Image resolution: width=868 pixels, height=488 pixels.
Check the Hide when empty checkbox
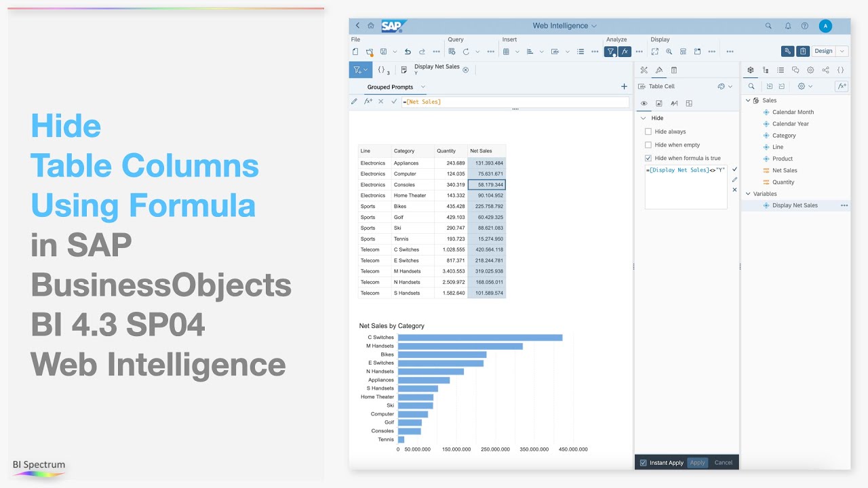tap(648, 144)
